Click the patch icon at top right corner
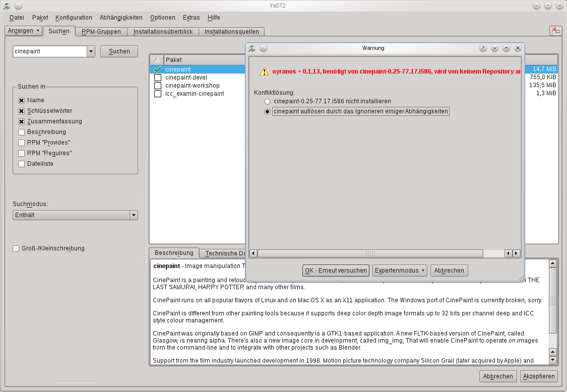This screenshot has height=392, width=567. point(555,31)
